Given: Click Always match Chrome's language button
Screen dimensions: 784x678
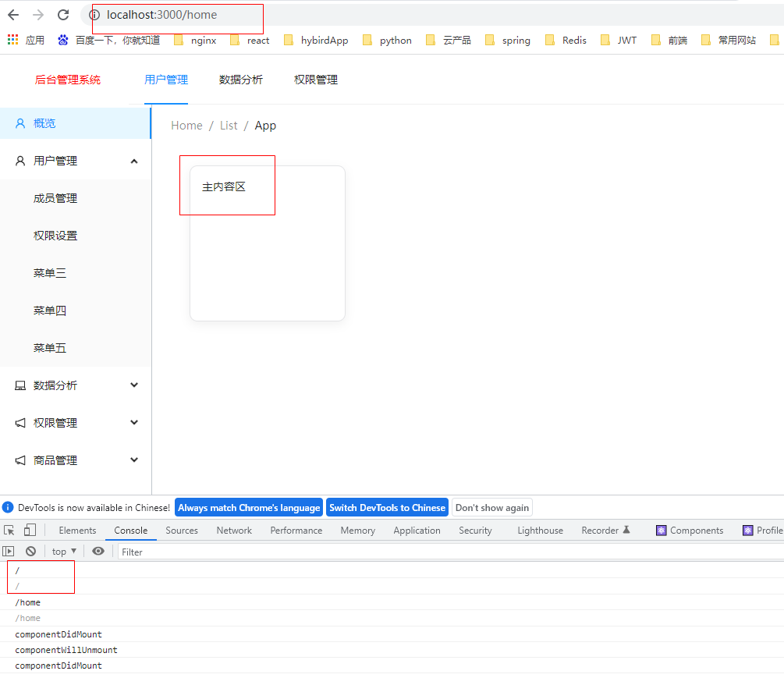Looking at the screenshot, I should [x=249, y=508].
